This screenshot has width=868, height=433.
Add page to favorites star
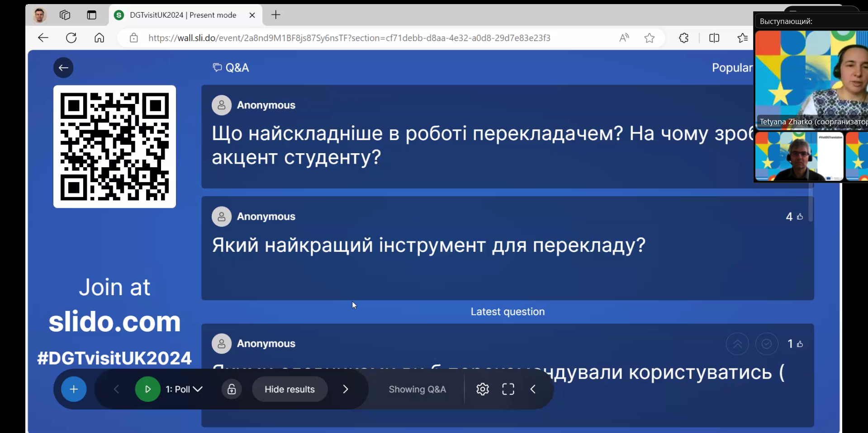click(650, 38)
